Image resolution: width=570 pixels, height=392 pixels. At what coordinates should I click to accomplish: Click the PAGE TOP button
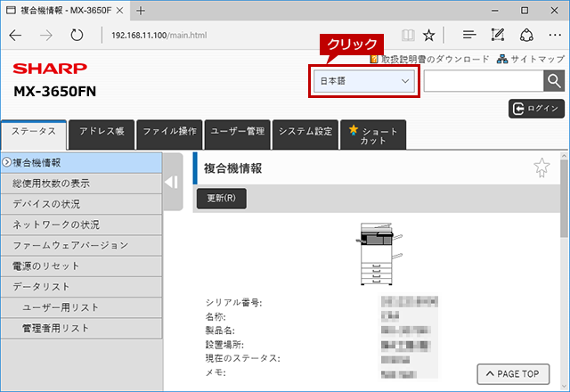[x=513, y=374]
